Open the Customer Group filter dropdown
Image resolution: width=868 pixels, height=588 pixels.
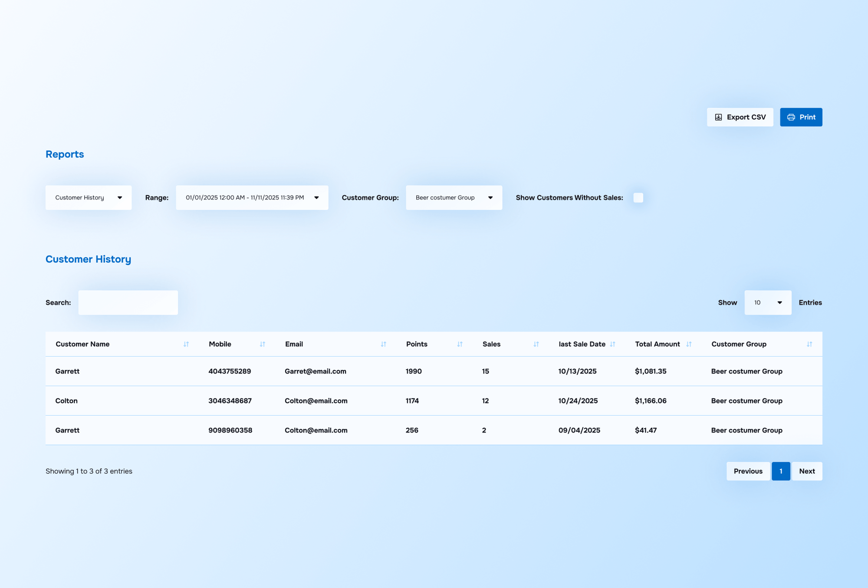click(454, 197)
